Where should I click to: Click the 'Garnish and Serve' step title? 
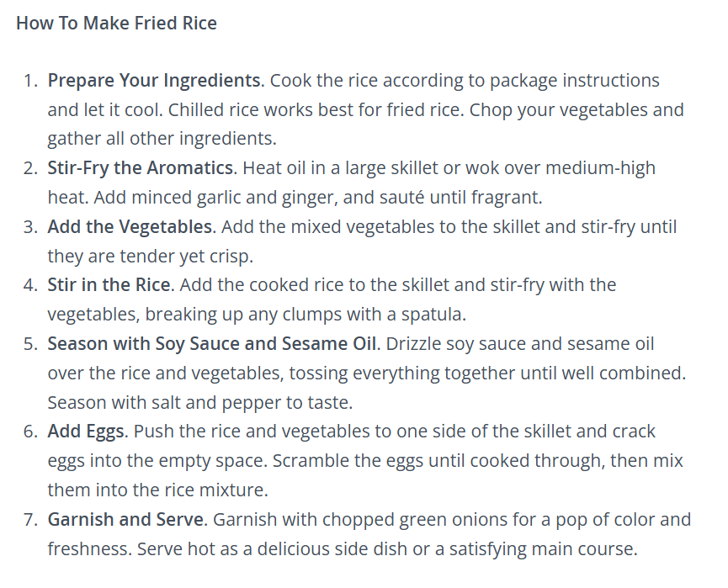point(127,519)
